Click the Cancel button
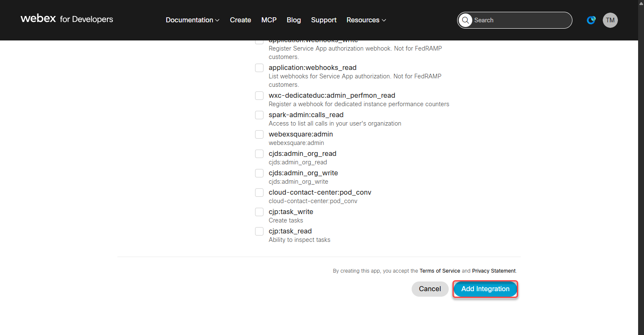 pyautogui.click(x=430, y=289)
